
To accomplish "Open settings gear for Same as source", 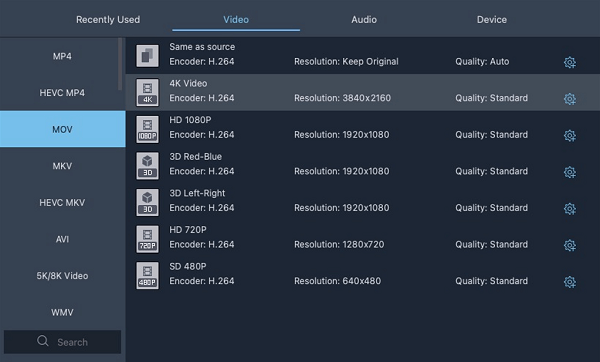I will (x=570, y=62).
